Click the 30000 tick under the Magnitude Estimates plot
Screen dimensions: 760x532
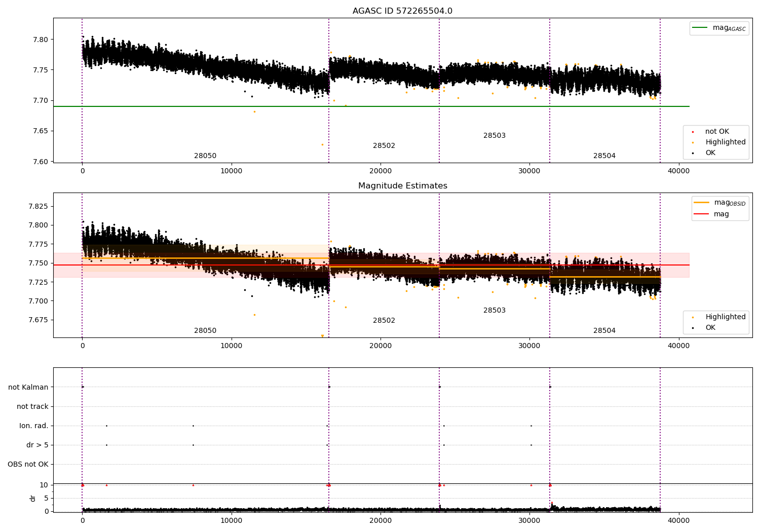click(529, 346)
